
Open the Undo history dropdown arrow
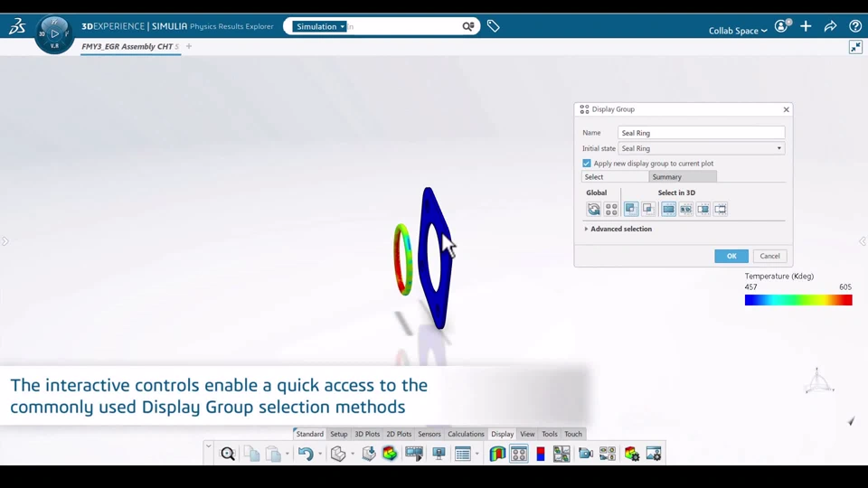point(320,455)
